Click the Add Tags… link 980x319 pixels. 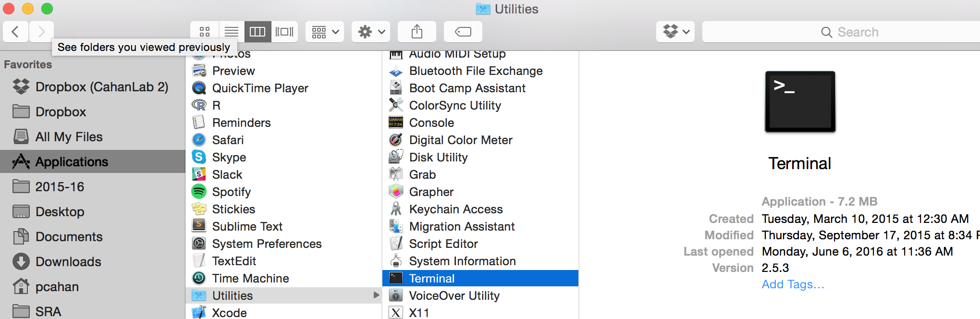click(x=793, y=284)
